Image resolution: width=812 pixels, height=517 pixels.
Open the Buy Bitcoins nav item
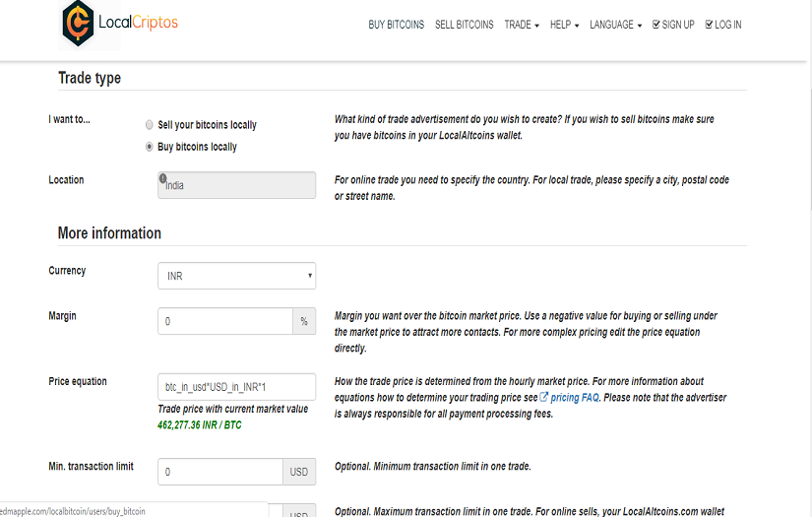[397, 25]
